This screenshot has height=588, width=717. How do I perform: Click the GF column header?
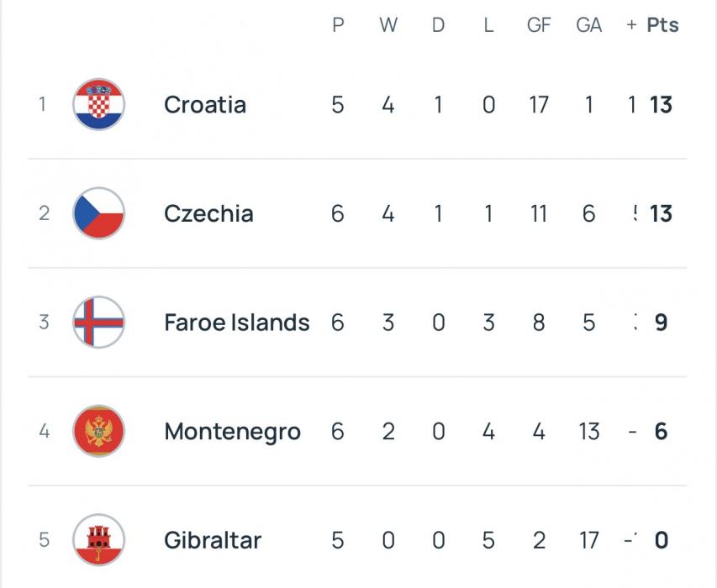[x=539, y=25]
